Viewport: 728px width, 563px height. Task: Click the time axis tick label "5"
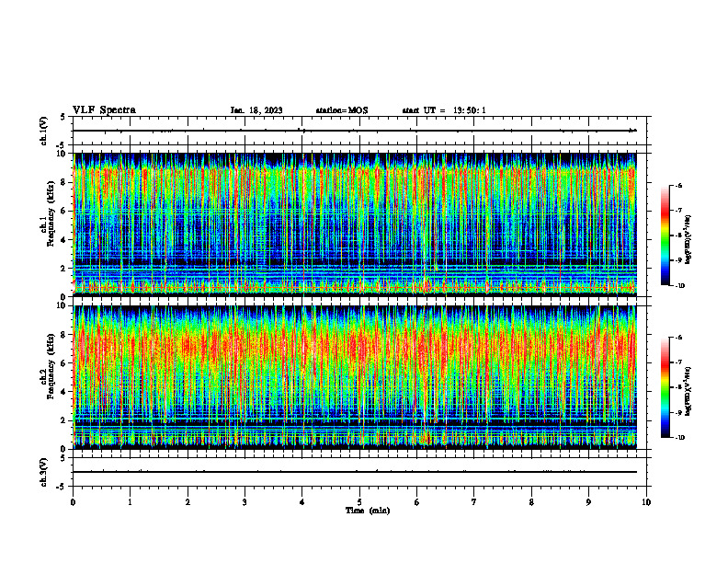pos(359,502)
